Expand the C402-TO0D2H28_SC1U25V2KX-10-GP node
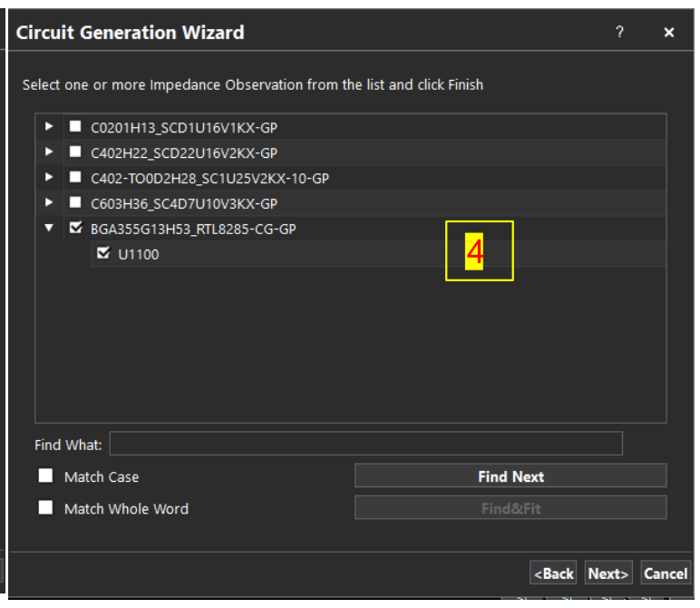This screenshot has width=700, height=608. click(49, 177)
